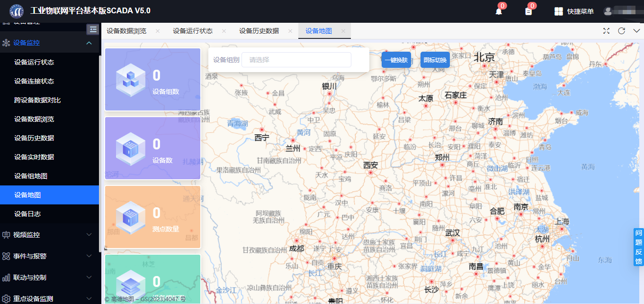Expand the 重点设备监测 menu section

(x=89, y=299)
